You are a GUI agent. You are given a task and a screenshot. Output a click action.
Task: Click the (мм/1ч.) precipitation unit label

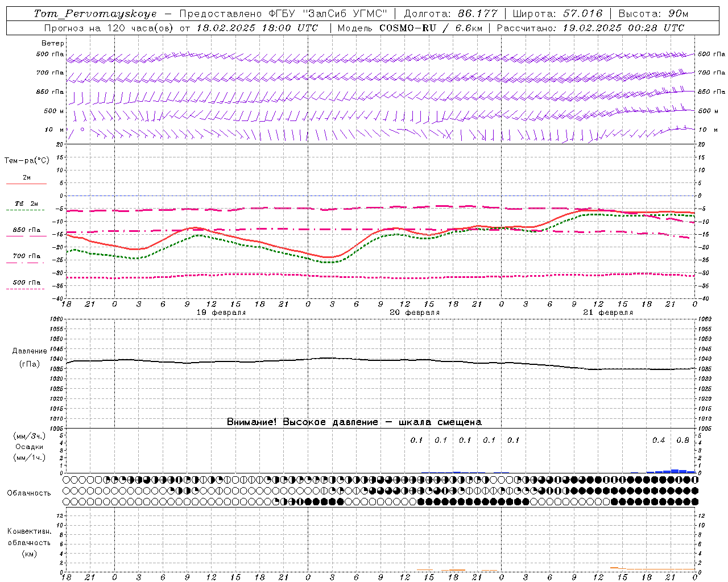click(30, 458)
